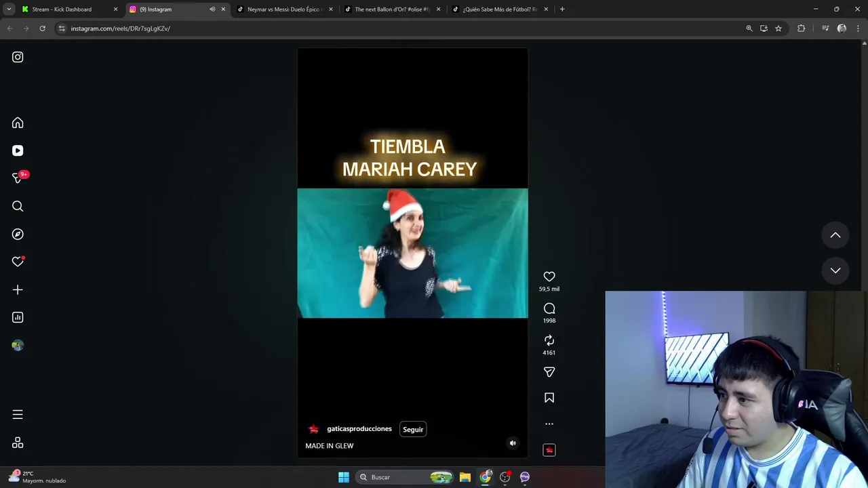
Task: Open the browser zoom magnifier icon
Action: pyautogui.click(x=749, y=28)
